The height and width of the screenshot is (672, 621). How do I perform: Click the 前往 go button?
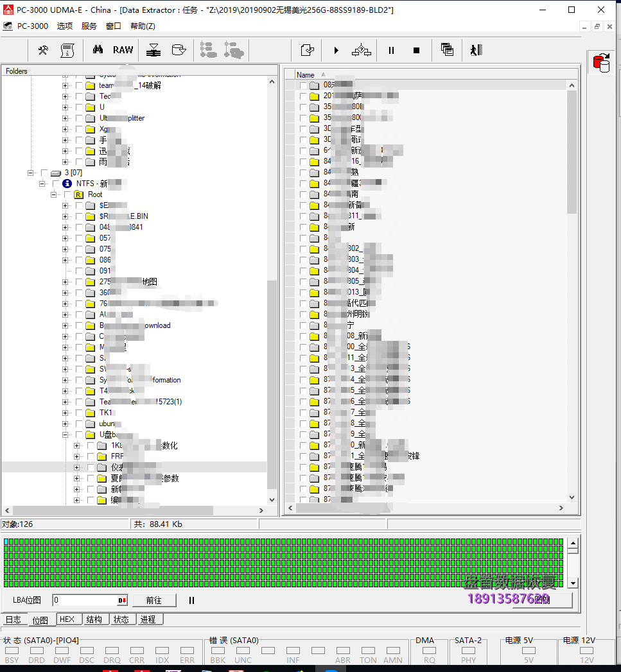click(x=154, y=600)
